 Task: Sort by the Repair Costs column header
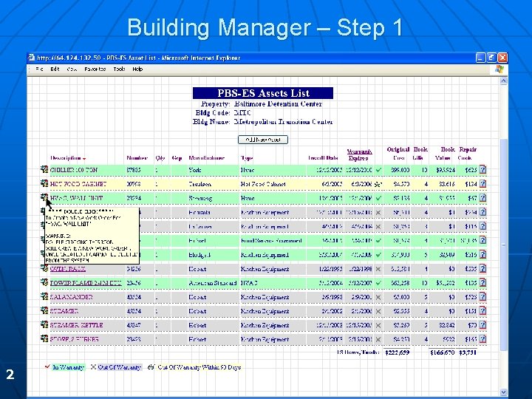[x=468, y=154]
